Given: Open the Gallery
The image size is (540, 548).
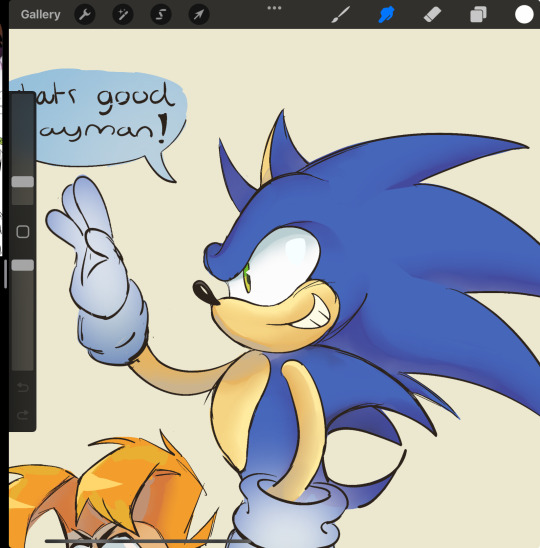Looking at the screenshot, I should (41, 14).
